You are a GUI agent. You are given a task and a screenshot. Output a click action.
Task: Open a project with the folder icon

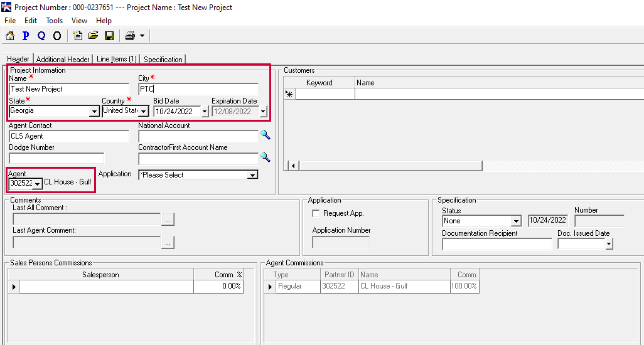coord(93,36)
